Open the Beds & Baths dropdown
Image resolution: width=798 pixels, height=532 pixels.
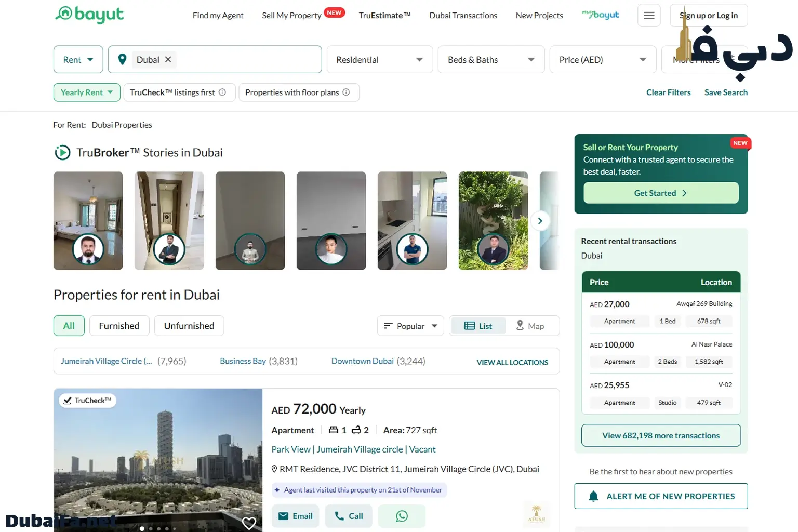[x=490, y=60]
